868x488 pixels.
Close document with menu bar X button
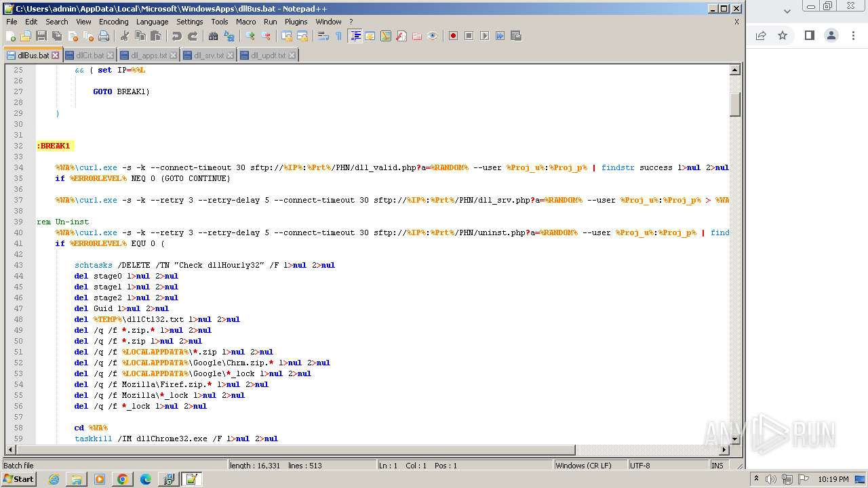(x=736, y=22)
